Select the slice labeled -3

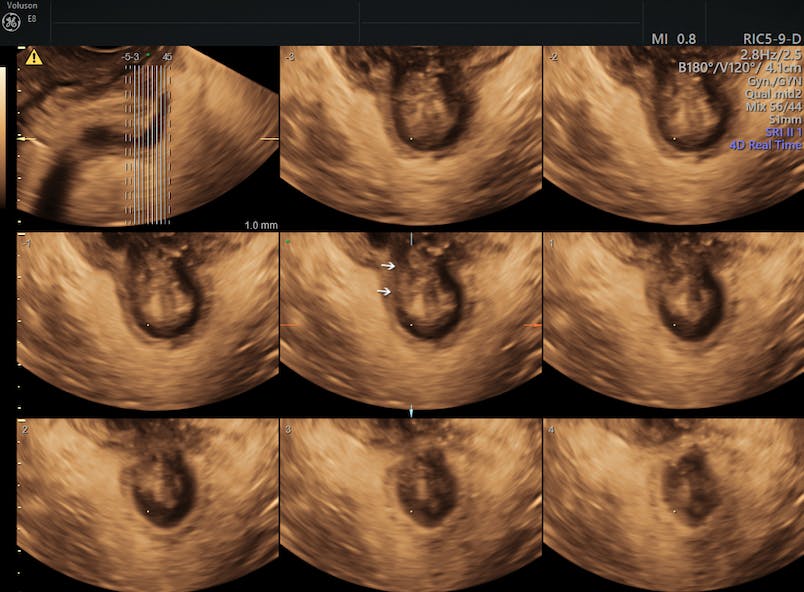coord(410,135)
